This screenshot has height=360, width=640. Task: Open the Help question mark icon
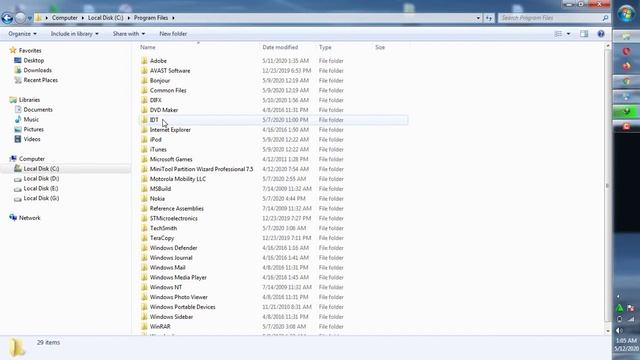coord(601,34)
